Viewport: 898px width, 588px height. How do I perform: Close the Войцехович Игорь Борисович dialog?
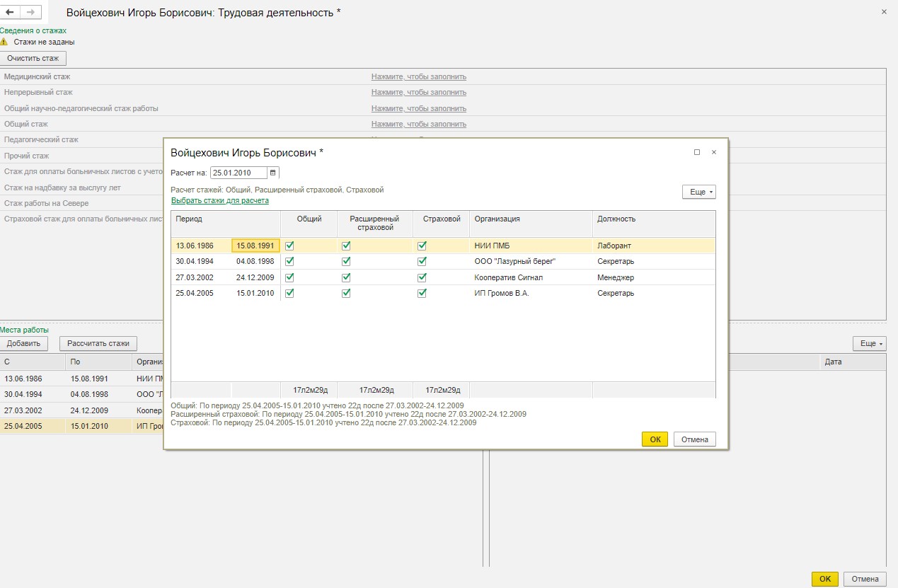(x=714, y=152)
